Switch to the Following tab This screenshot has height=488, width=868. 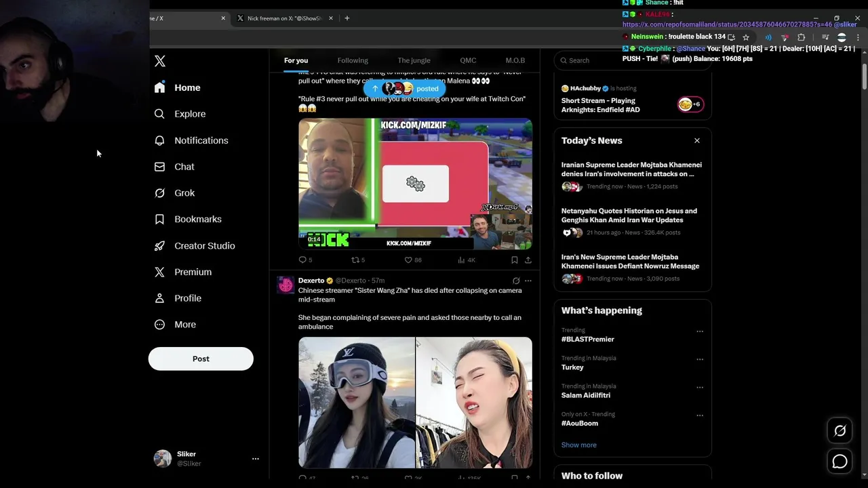point(353,60)
